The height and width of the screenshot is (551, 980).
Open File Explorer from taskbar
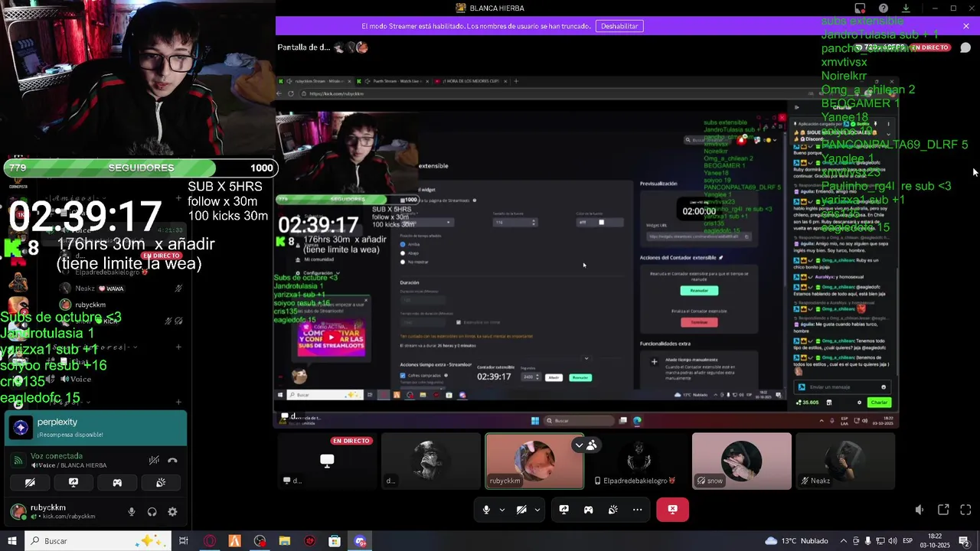[x=285, y=541]
